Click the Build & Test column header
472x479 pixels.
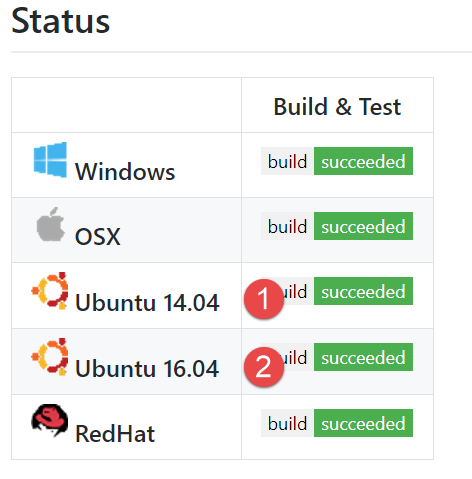coord(337,107)
